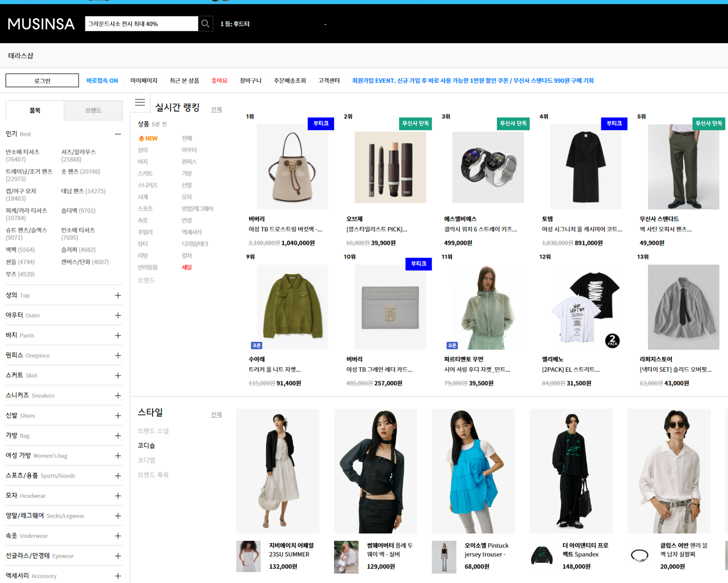Expand the 양말/레그웨어 Socks/Legwear category
The height and width of the screenshot is (583, 728).
(118, 516)
